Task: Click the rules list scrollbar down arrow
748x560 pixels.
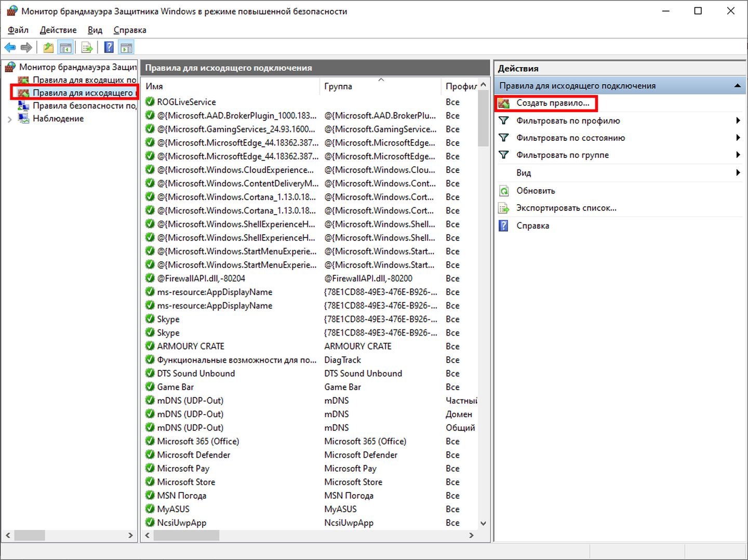Action: click(484, 523)
